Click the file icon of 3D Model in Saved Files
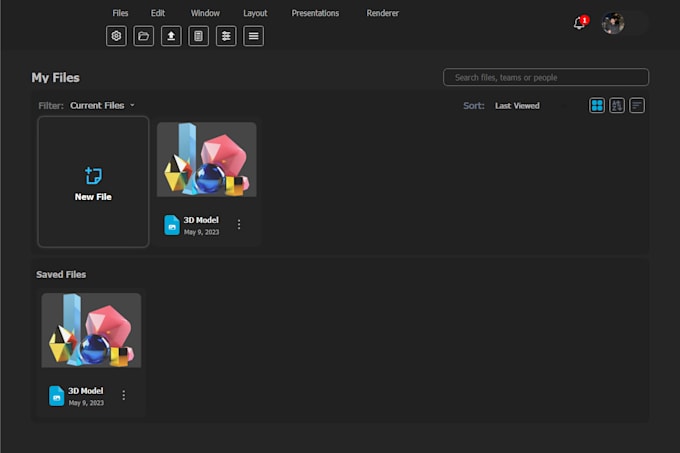 coord(56,396)
